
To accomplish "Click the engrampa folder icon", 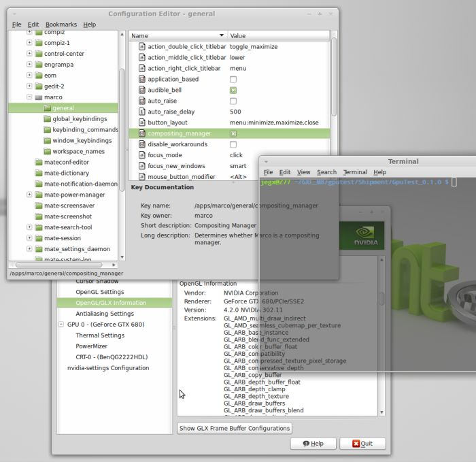I will (x=39, y=65).
